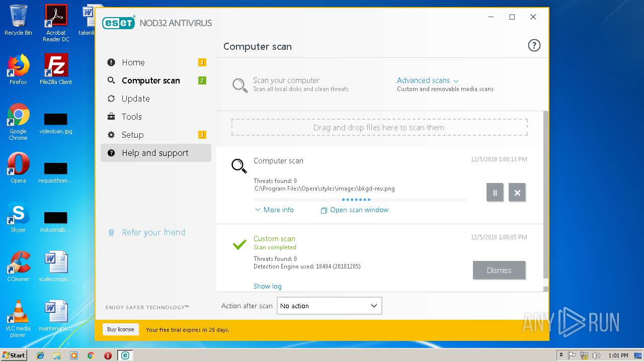Select the Recycle Bin desktop icon
Viewport: 644px width, 362px height.
tap(18, 20)
